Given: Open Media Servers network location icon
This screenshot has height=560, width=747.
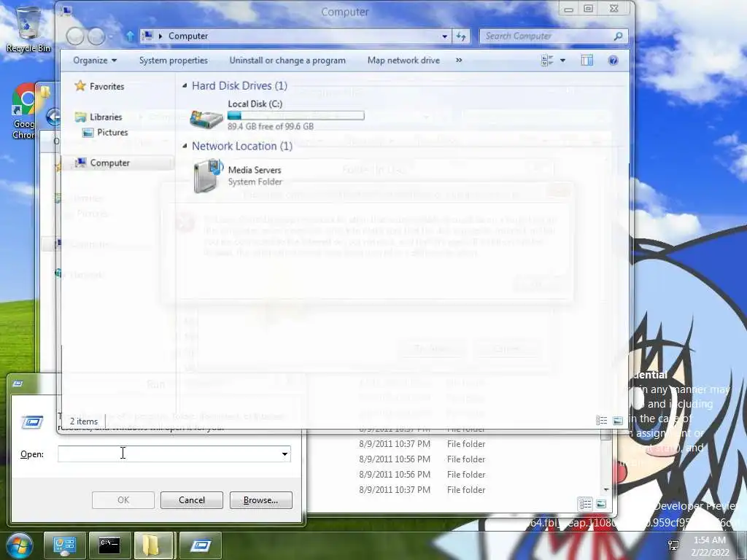Looking at the screenshot, I should [x=208, y=175].
